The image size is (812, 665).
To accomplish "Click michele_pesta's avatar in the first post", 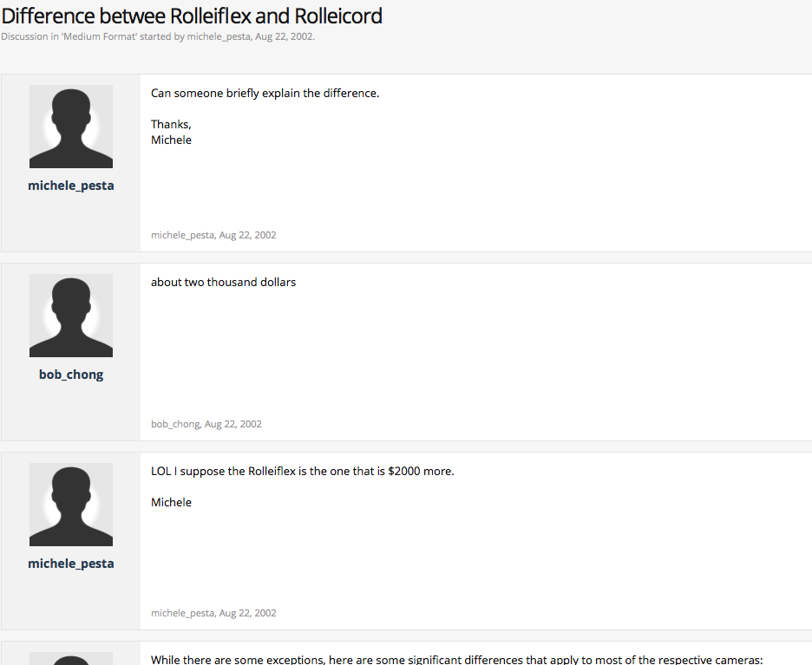I will click(71, 127).
